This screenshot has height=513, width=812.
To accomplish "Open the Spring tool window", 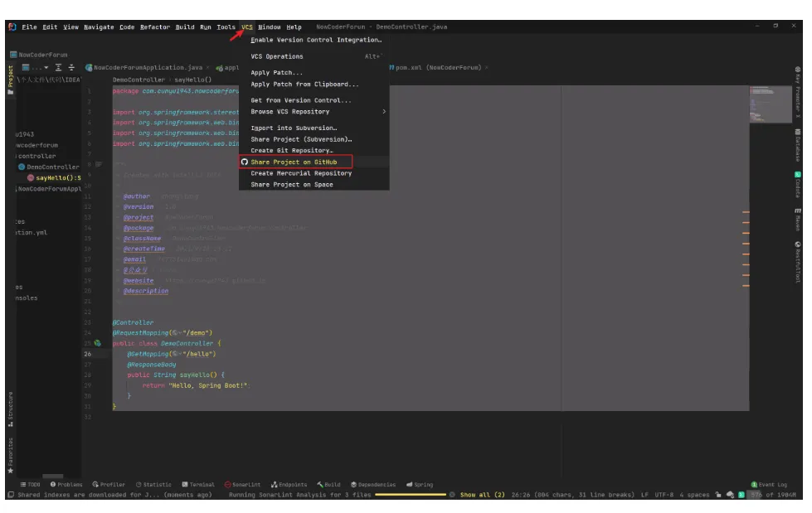I will click(420, 485).
